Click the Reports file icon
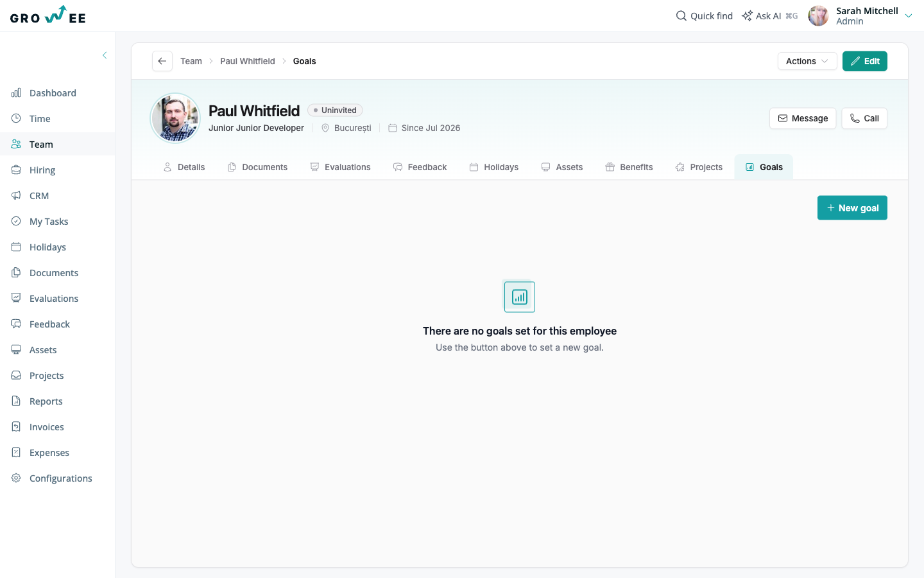 point(16,401)
